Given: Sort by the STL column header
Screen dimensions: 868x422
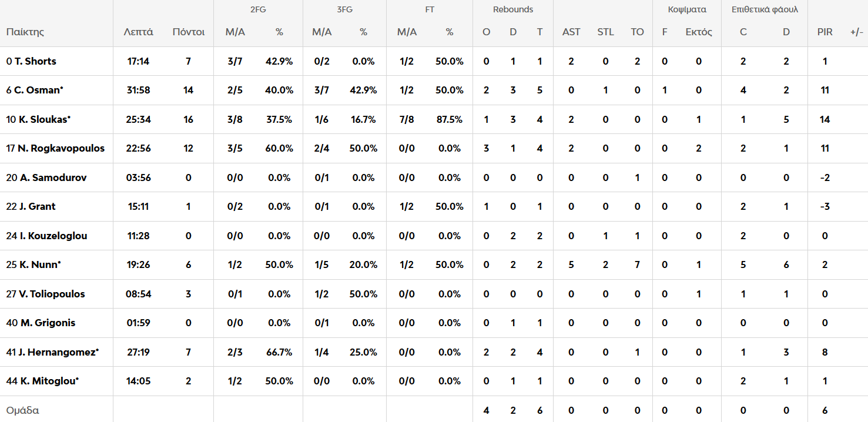Looking at the screenshot, I should click(x=605, y=32).
